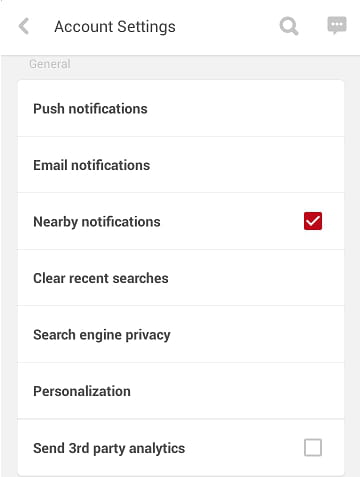Click the Account Settings title
The image size is (360, 477).
click(115, 27)
